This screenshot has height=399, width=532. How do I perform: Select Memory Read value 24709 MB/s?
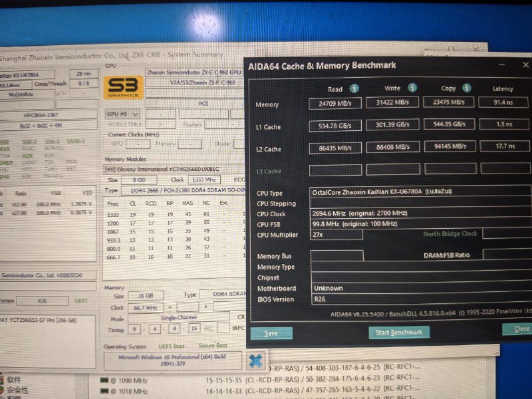click(335, 104)
